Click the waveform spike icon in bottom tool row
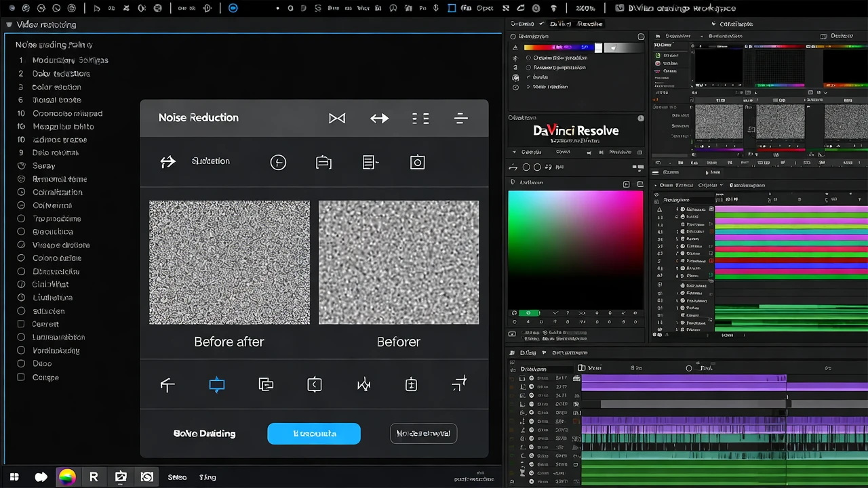This screenshot has width=868, height=488. click(x=364, y=385)
